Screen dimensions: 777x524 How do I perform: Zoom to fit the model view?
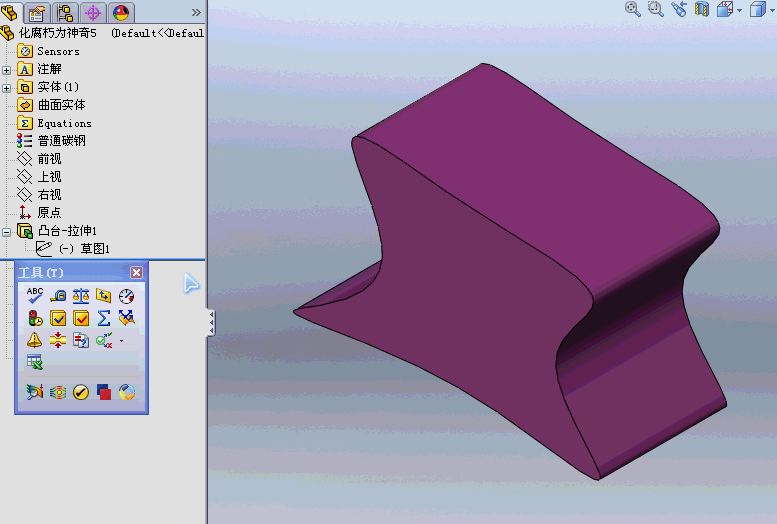(632, 9)
